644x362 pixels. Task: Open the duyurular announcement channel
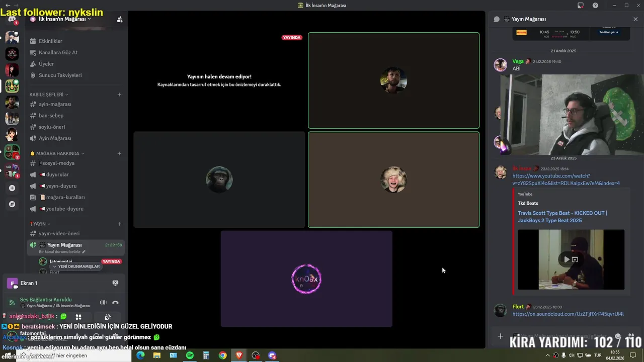pos(75,174)
